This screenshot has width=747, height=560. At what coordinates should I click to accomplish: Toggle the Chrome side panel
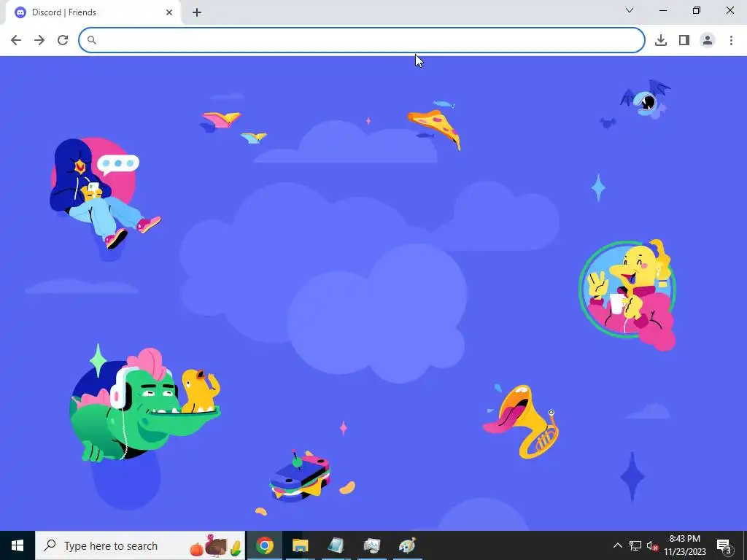point(684,40)
